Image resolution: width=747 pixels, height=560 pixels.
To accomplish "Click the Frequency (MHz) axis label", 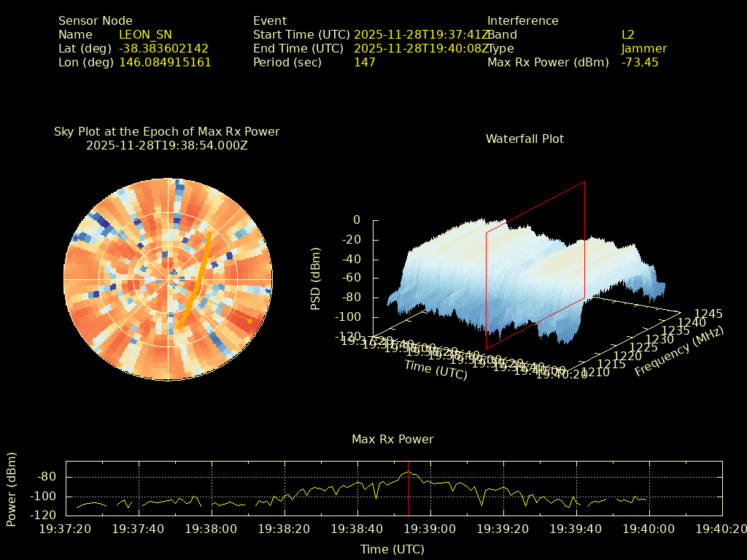I will click(678, 351).
